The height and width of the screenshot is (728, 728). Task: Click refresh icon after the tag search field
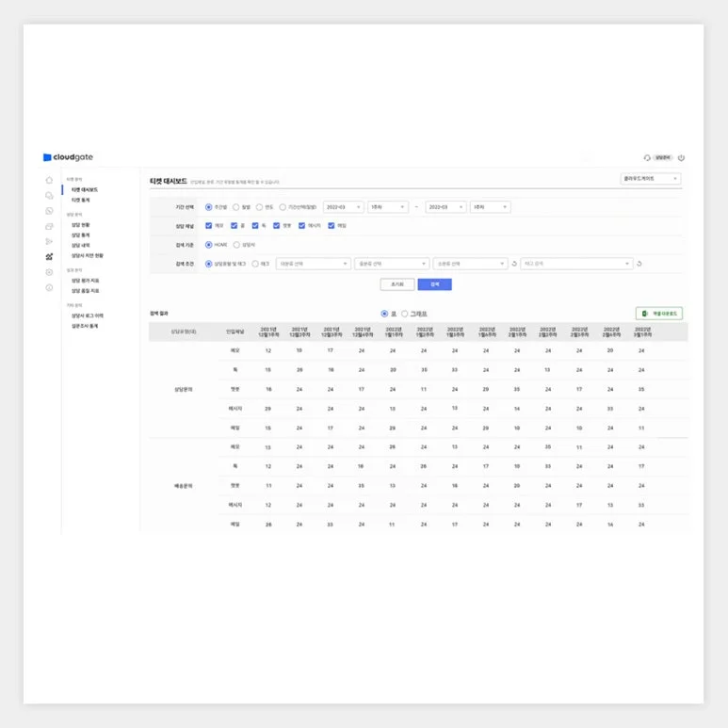pos(639,264)
